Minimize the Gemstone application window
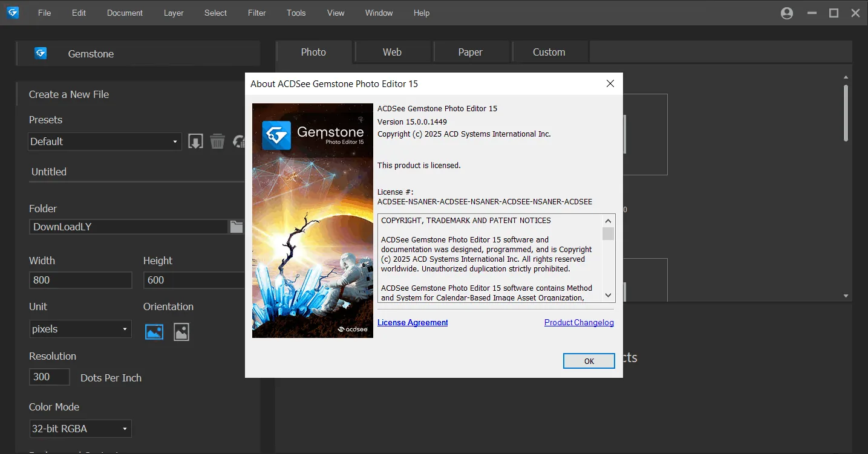868x454 pixels. tap(812, 13)
